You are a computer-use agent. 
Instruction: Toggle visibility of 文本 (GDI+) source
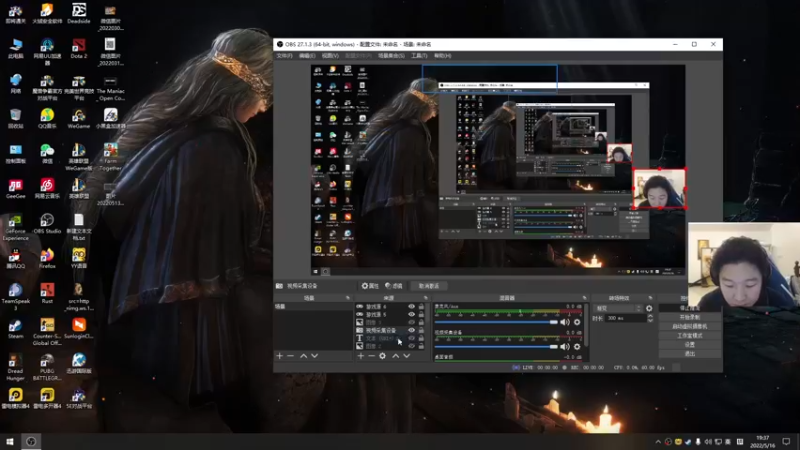pos(411,338)
